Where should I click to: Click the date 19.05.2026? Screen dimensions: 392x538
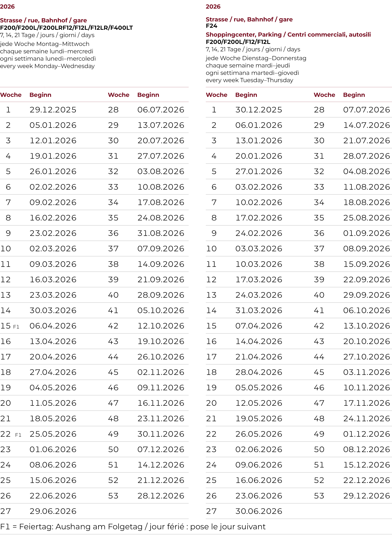pyautogui.click(x=259, y=418)
